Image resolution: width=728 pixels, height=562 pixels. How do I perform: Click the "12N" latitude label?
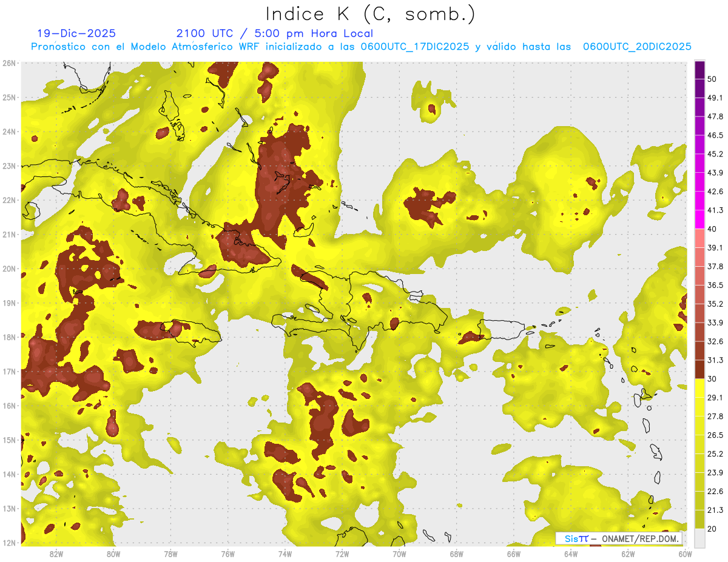9,543
